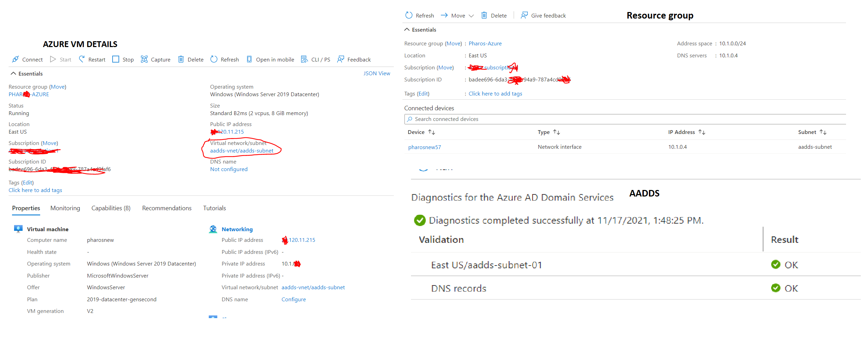Screen dimensions: 868x360
Task: Click Move link beside VM Resource group
Action: tap(58, 87)
